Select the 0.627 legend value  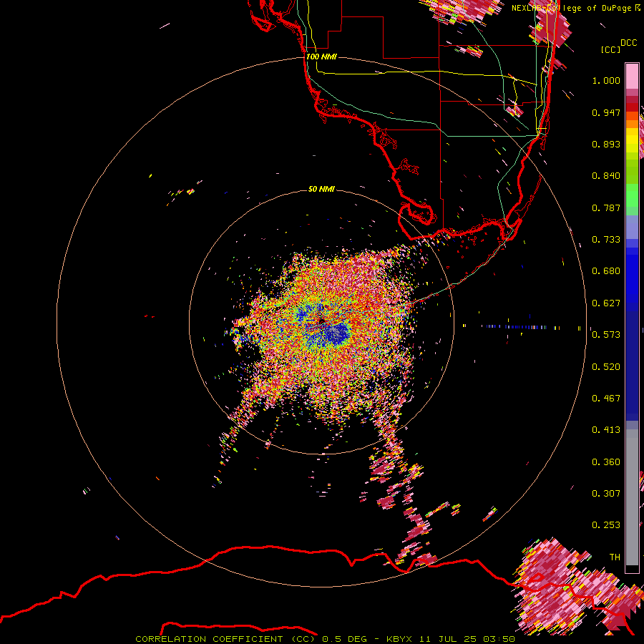tap(606, 303)
